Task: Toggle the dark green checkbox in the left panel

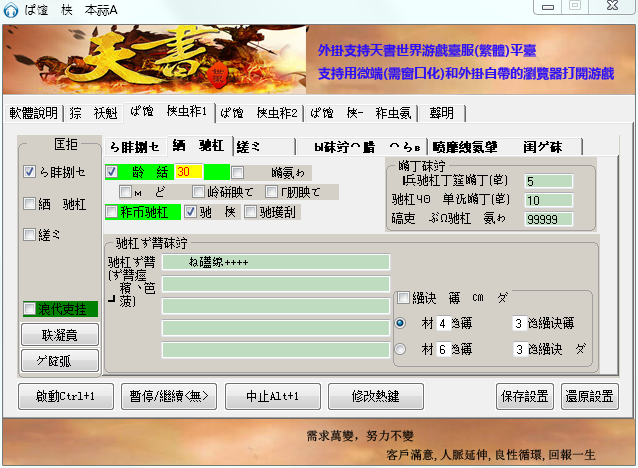Action: coord(30,309)
